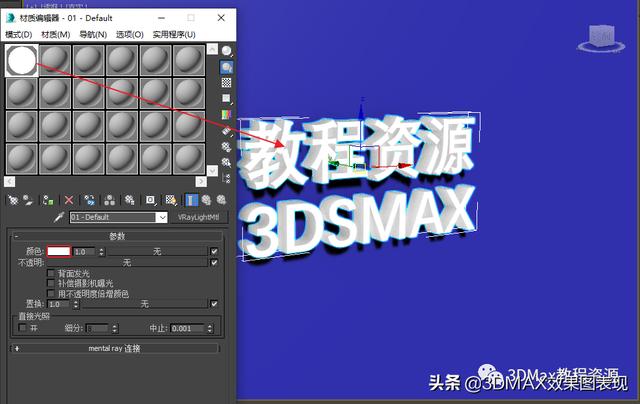Click the Make Preview icon
Screen dimensions: 640x404
[227, 131]
